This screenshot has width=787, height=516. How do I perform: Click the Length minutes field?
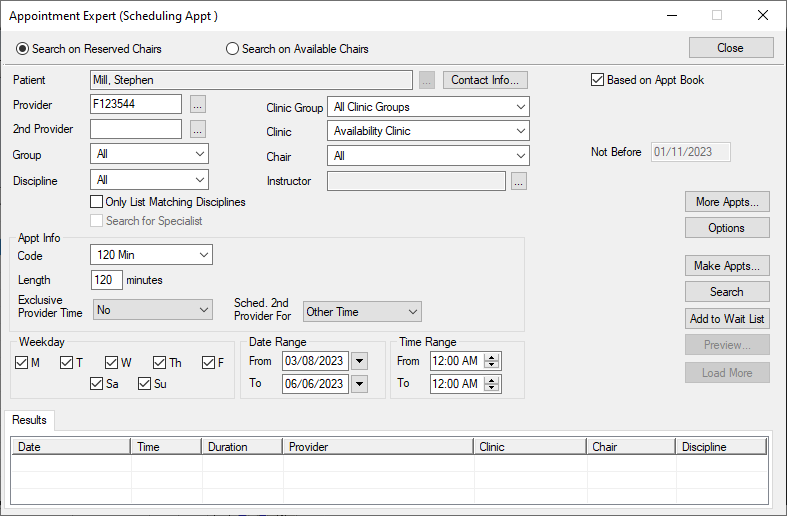[107, 280]
